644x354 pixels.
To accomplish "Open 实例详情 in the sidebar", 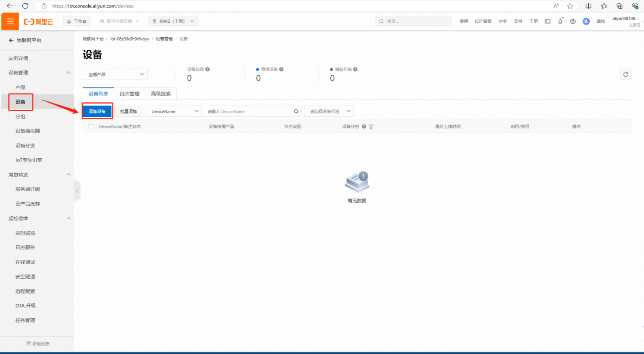I will coord(18,58).
